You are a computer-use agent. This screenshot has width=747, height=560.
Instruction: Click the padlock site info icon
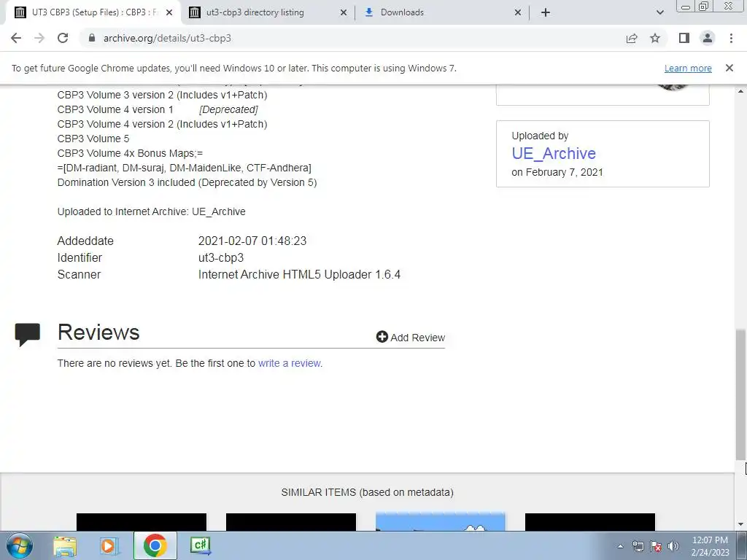92,38
